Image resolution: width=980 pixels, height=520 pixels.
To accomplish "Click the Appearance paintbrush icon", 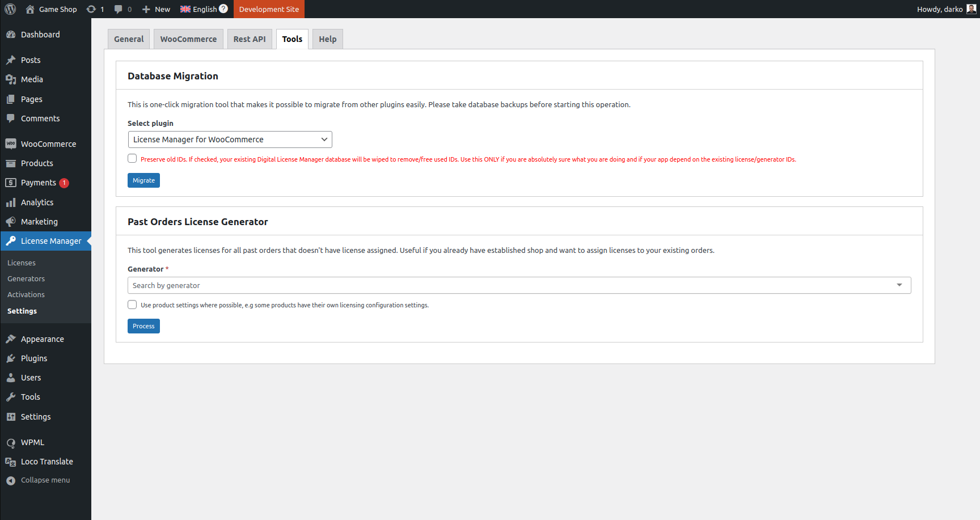I will (x=11, y=339).
